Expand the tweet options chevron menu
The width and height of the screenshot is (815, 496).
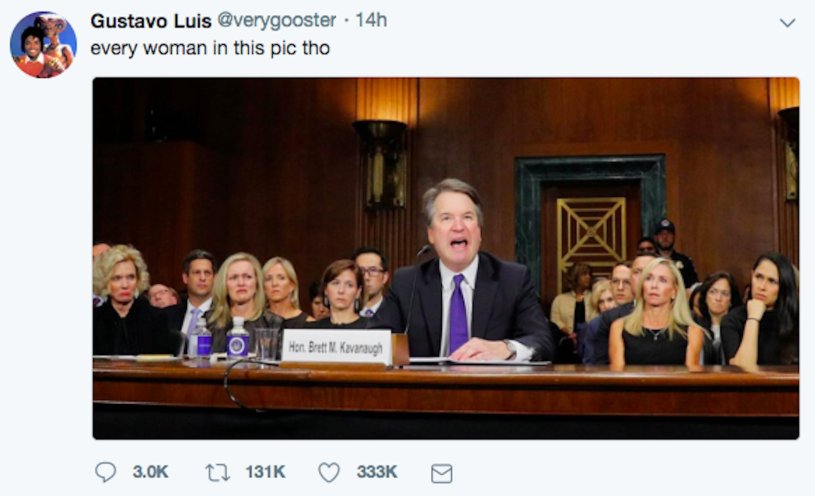click(787, 22)
